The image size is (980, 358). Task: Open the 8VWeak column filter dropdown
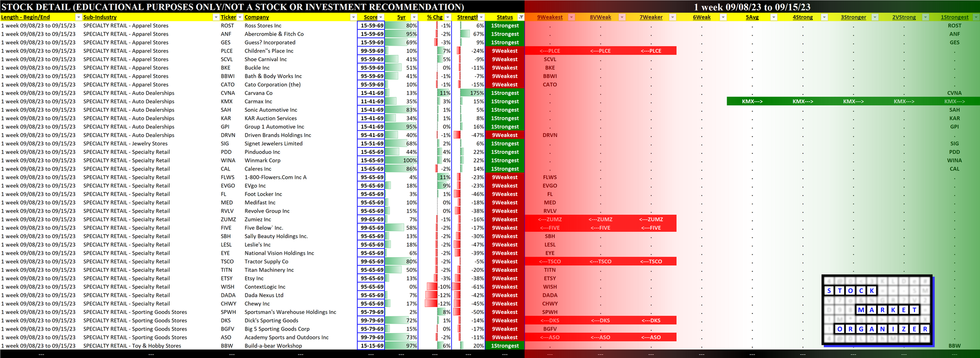point(622,17)
